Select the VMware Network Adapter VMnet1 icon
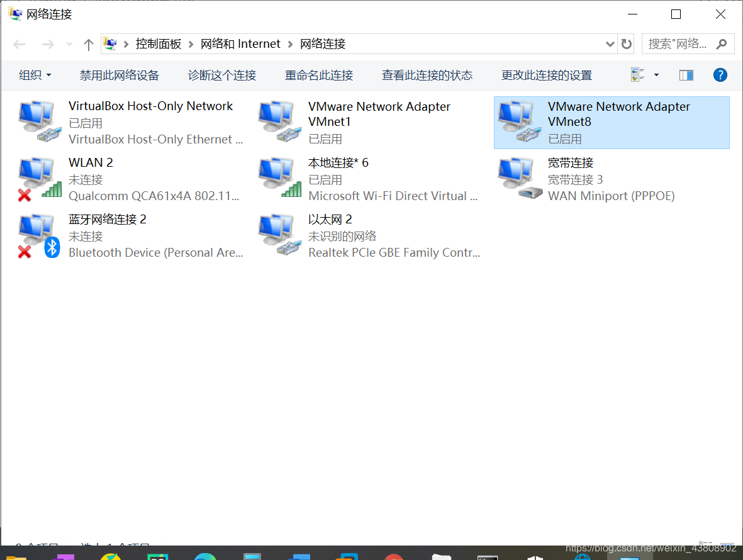Viewport: 743px width, 560px height. tap(280, 122)
